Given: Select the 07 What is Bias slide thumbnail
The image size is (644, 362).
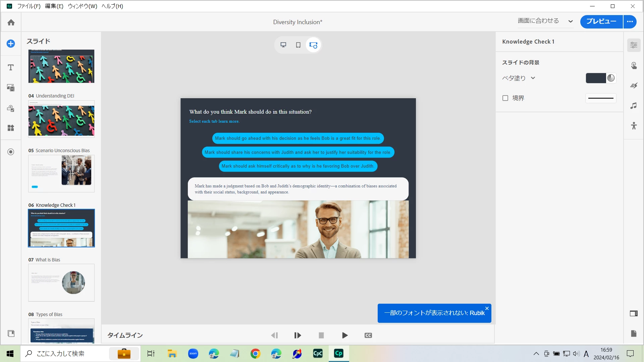Looking at the screenshot, I should pos(61,283).
